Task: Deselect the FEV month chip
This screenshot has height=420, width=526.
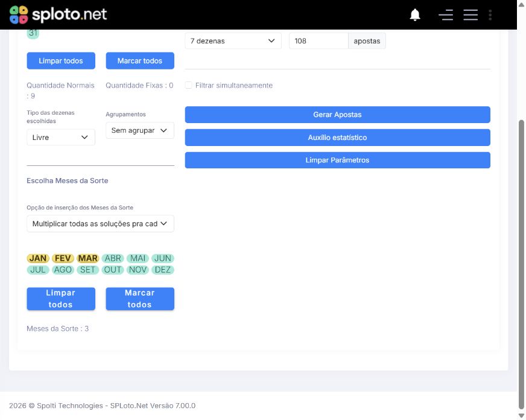Action: 63,258
